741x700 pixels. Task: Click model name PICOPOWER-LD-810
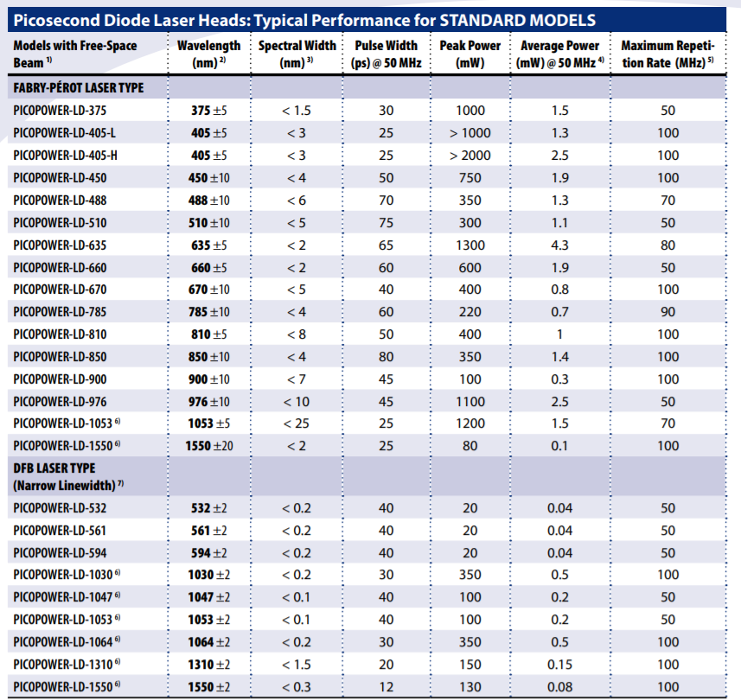[60, 334]
